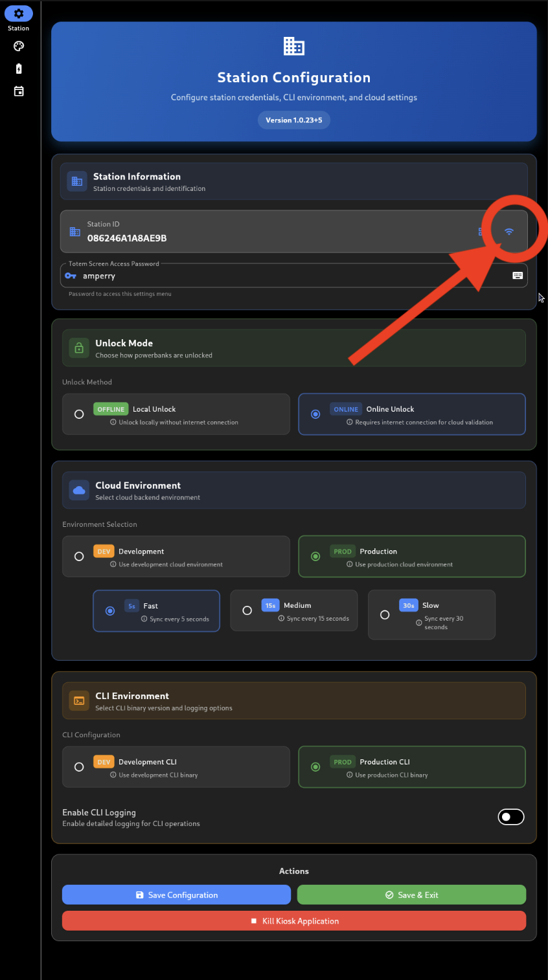
Task: Click the calendar icon in the sidebar
Action: pyautogui.click(x=18, y=91)
